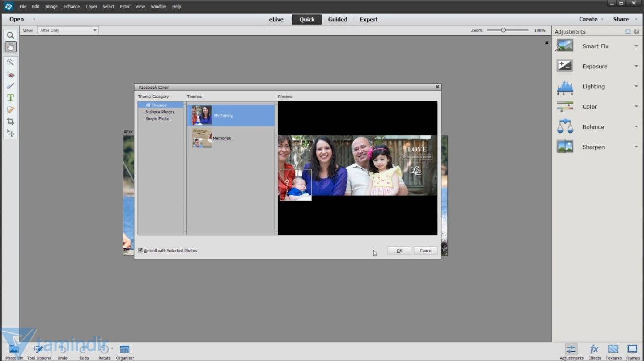Select the Horizontal Type tool
Image resolution: width=644 pixels, height=361 pixels.
pyautogui.click(x=10, y=98)
